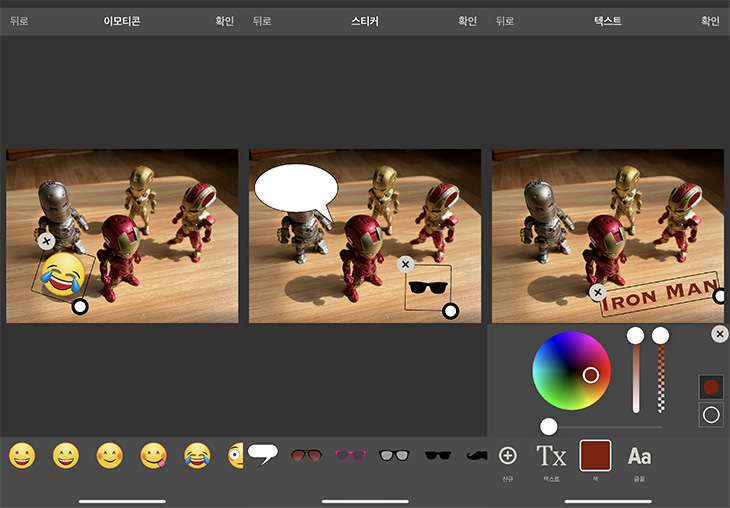This screenshot has height=508, width=730.
Task: Remove the tears-of-joy emoji from photo
Action: coord(46,241)
